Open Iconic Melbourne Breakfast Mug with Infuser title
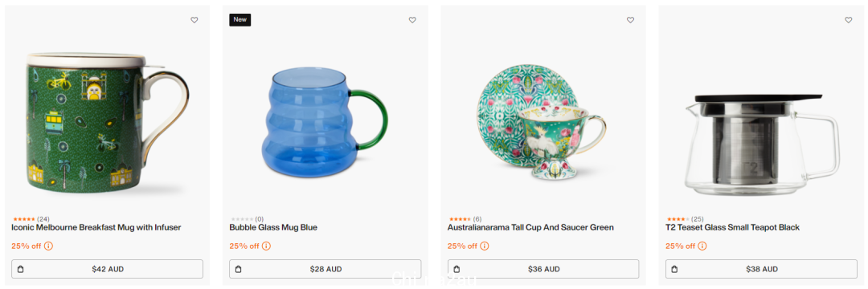 96,228
